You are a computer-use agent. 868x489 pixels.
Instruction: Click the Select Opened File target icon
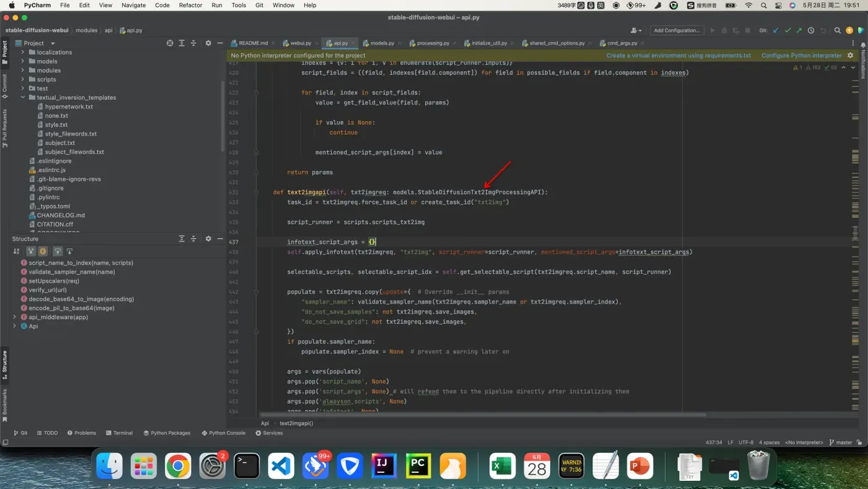(x=170, y=43)
